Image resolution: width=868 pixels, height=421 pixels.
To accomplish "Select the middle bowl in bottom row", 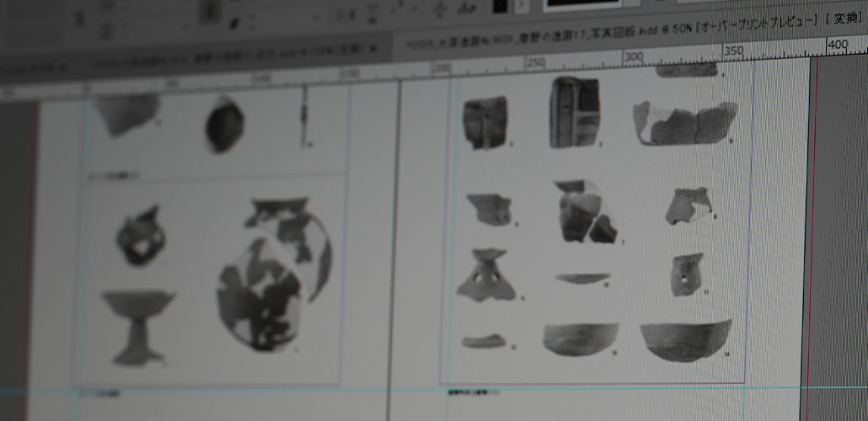I will (x=581, y=338).
